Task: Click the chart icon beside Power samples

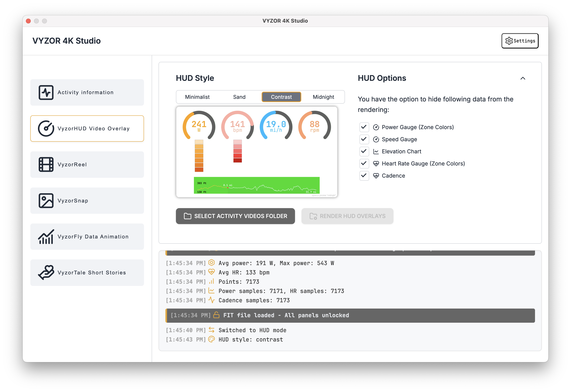Action: click(211, 291)
